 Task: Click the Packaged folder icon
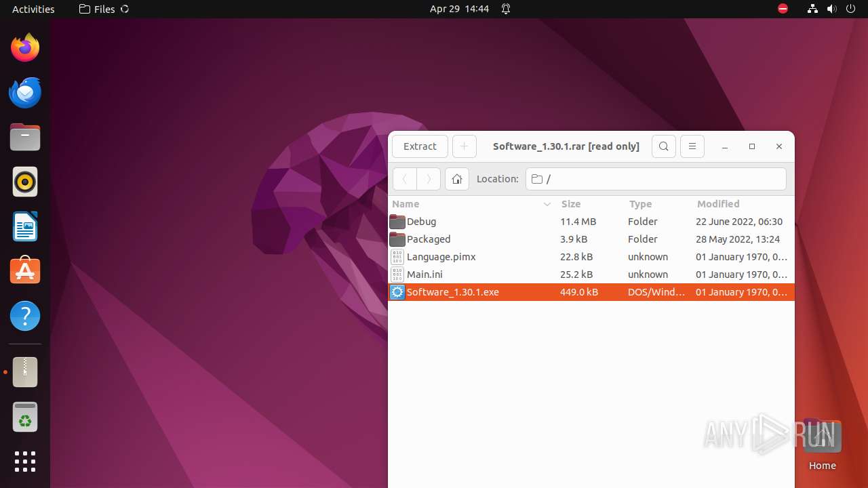point(397,239)
